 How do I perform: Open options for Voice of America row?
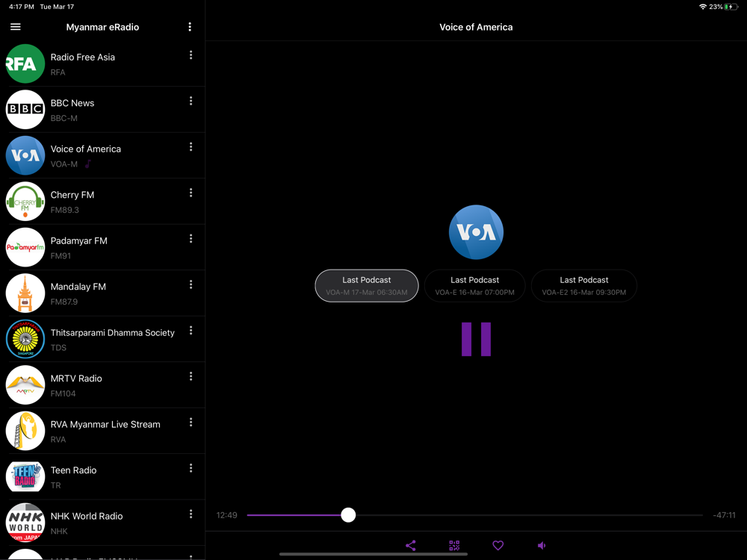[x=190, y=146]
